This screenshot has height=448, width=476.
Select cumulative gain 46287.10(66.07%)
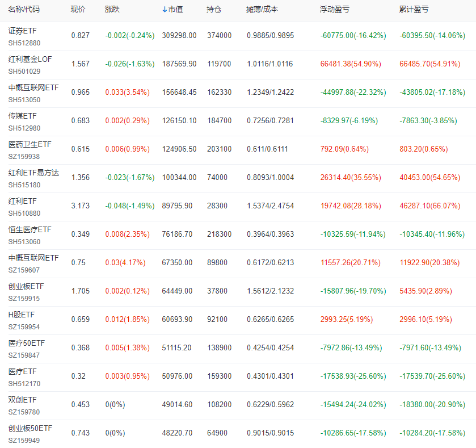430,206
